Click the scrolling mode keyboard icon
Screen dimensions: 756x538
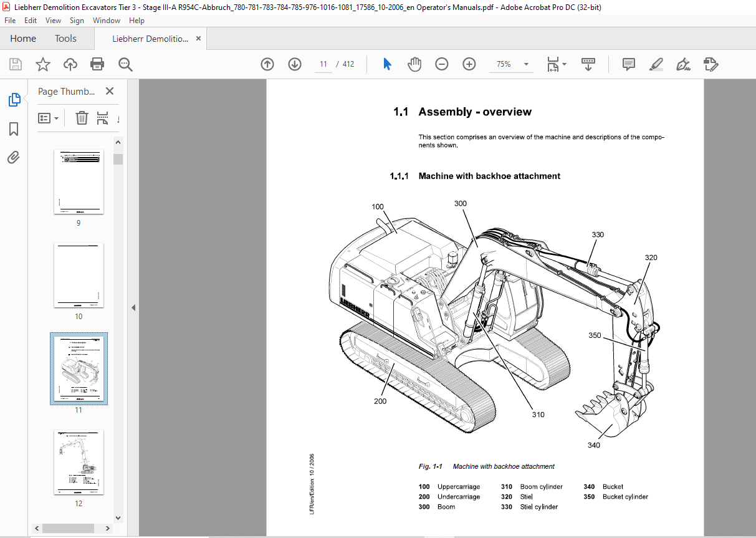[588, 64]
